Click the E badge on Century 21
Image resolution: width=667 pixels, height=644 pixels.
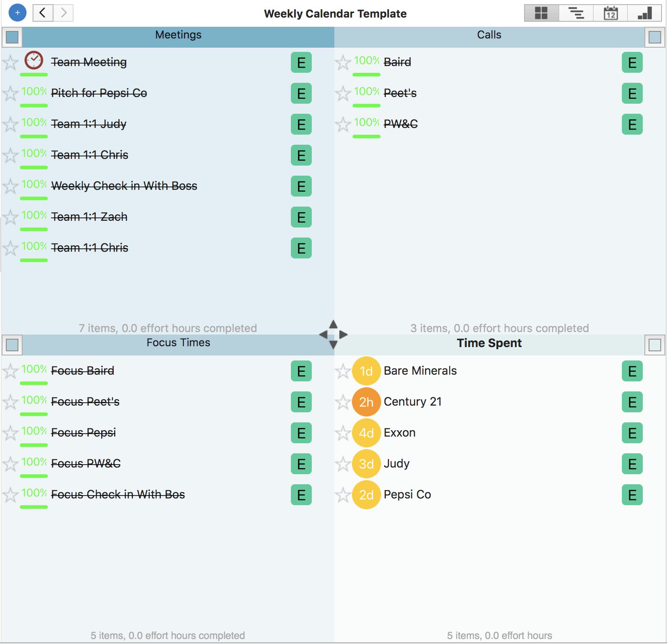click(x=632, y=402)
